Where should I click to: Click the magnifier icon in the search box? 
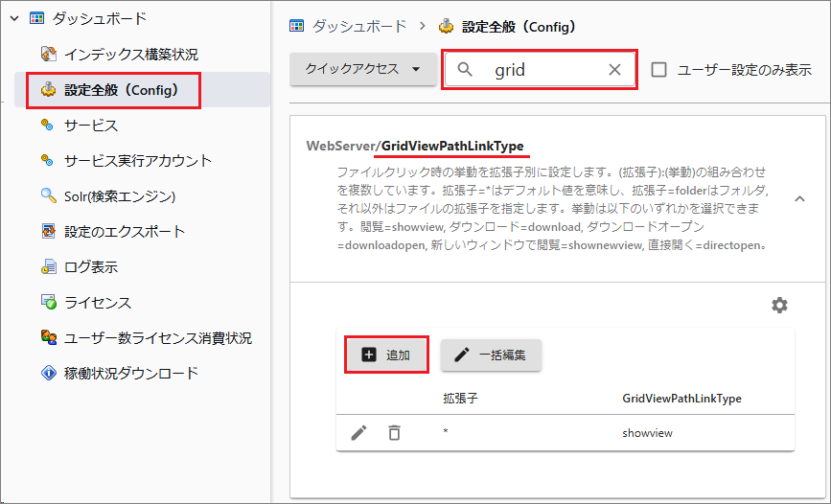coord(466,70)
